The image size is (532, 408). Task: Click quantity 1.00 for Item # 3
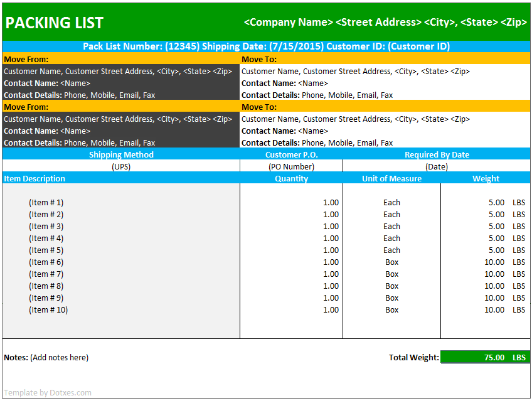(331, 227)
